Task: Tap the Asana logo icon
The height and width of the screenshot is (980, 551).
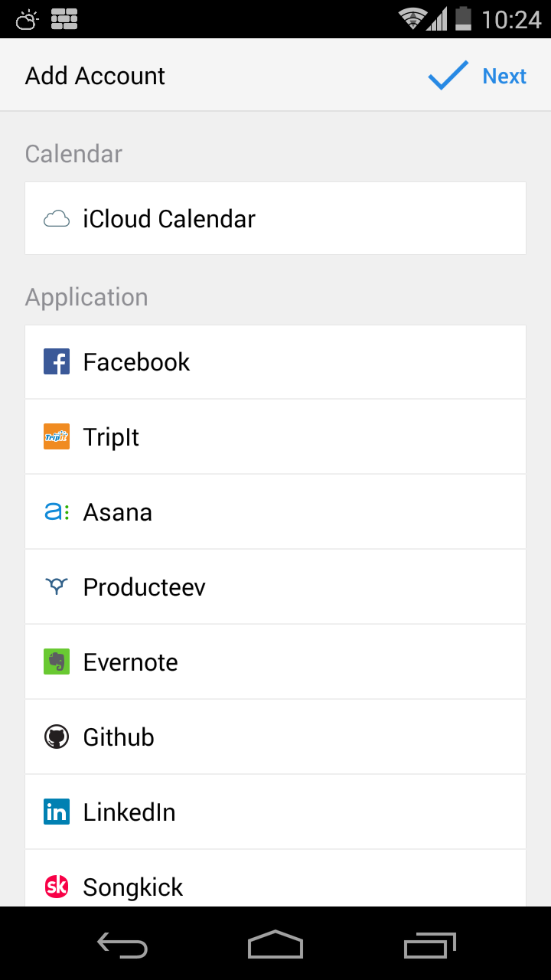Action: [x=57, y=511]
